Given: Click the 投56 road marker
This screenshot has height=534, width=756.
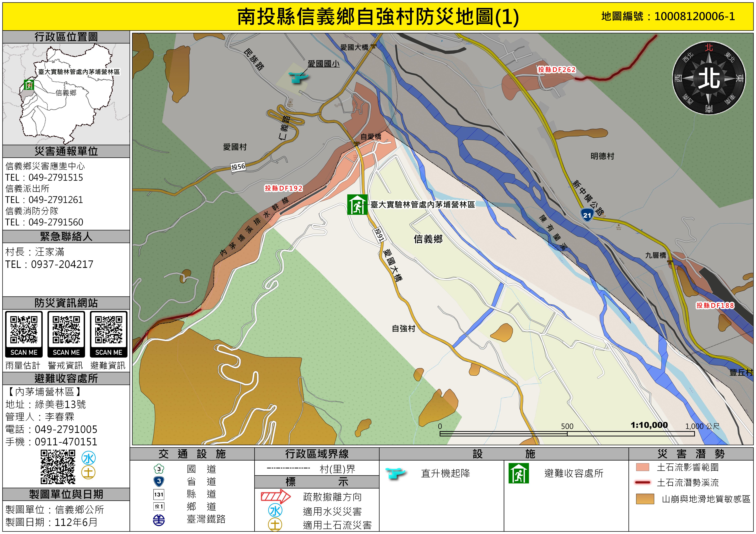Looking at the screenshot, I should tap(238, 167).
